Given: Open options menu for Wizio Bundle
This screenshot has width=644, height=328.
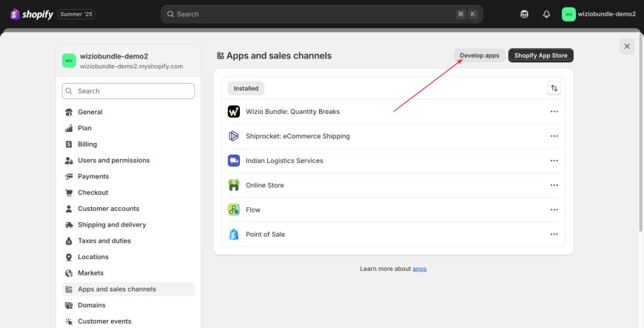Looking at the screenshot, I should (554, 111).
